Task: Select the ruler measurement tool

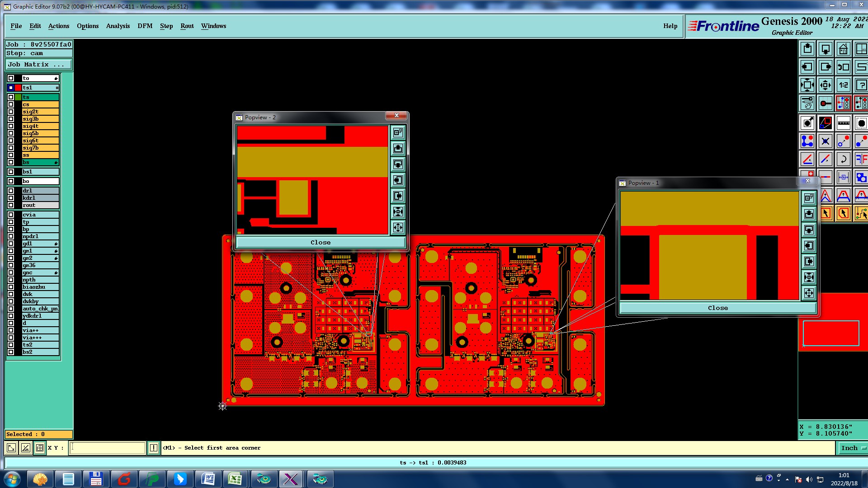Action: (x=843, y=123)
